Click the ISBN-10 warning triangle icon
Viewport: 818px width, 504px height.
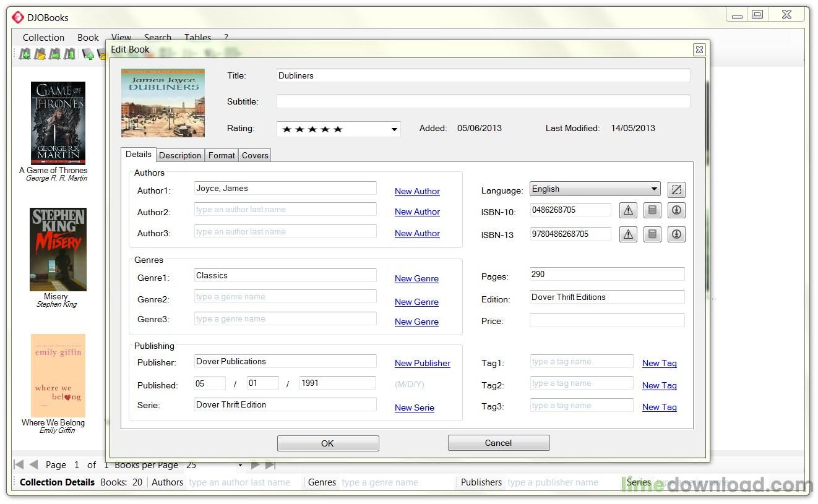pos(628,211)
